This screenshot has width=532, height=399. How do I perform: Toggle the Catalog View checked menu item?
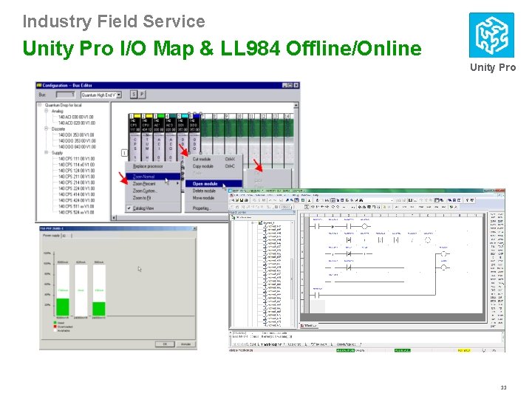153,208
